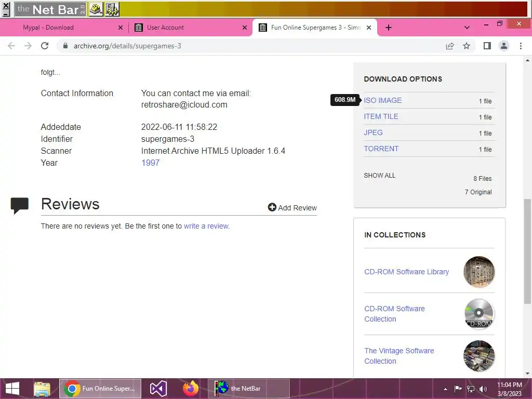Open CD-ROM Software Collection link

pos(394,314)
